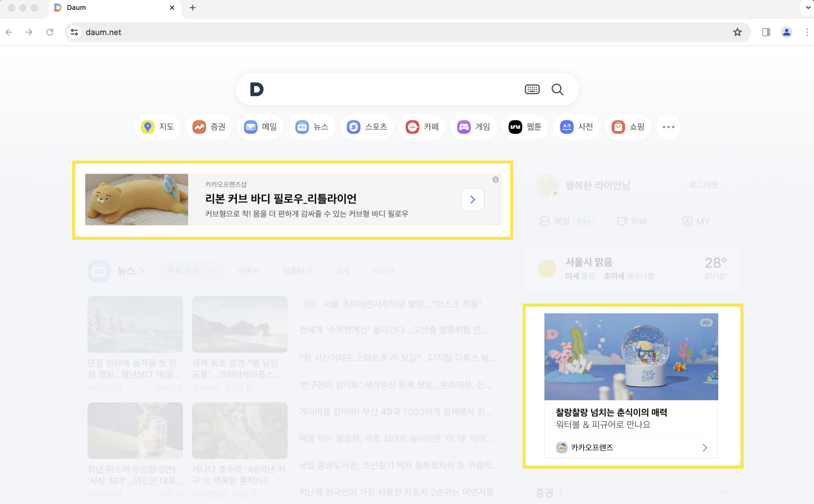Expand the three-dots more services button
This screenshot has width=814, height=504.
pos(668,127)
